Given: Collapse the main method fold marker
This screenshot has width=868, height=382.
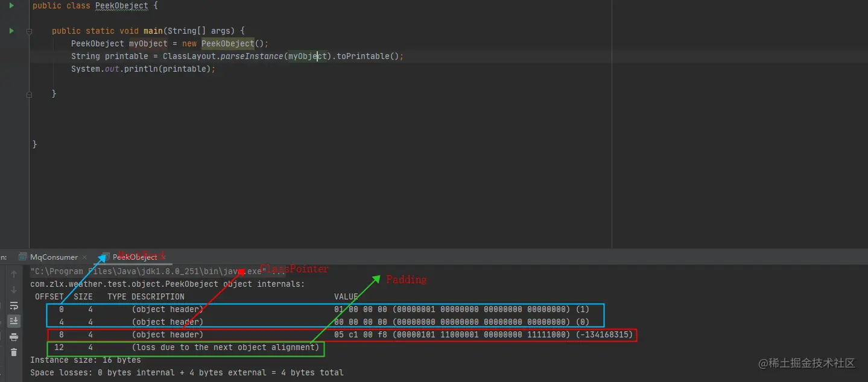Looking at the screenshot, I should (x=29, y=31).
